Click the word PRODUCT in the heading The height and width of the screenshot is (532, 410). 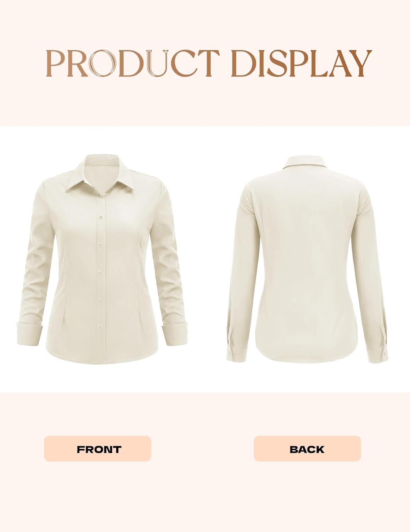point(133,63)
